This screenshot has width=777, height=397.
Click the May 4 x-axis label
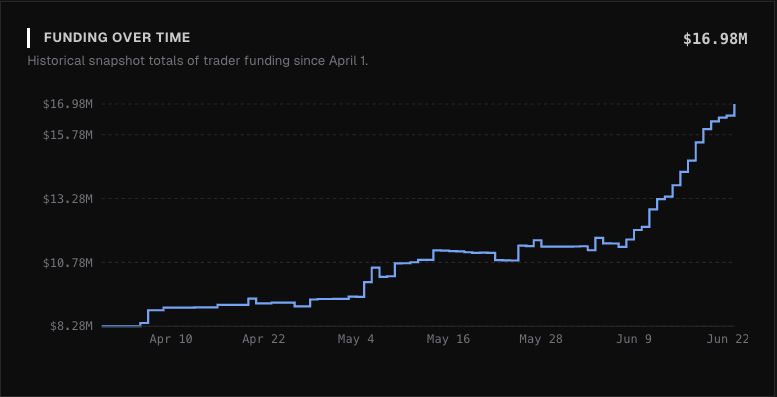[356, 339]
